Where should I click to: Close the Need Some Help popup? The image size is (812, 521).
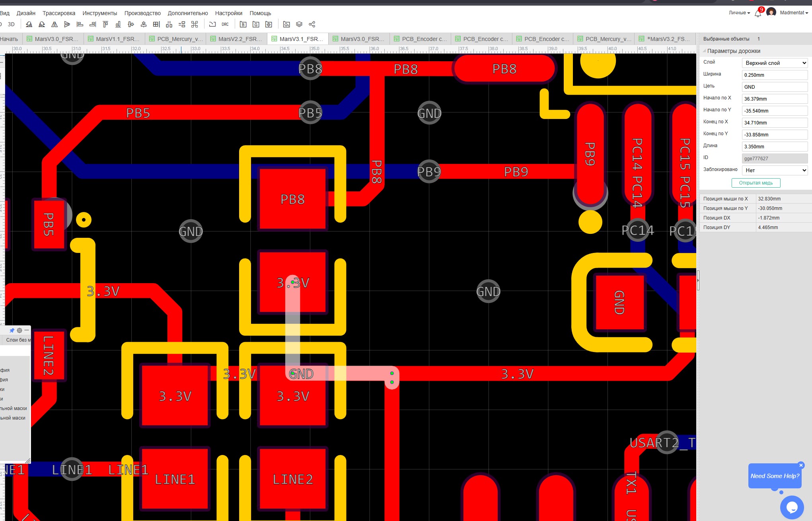coord(801,465)
